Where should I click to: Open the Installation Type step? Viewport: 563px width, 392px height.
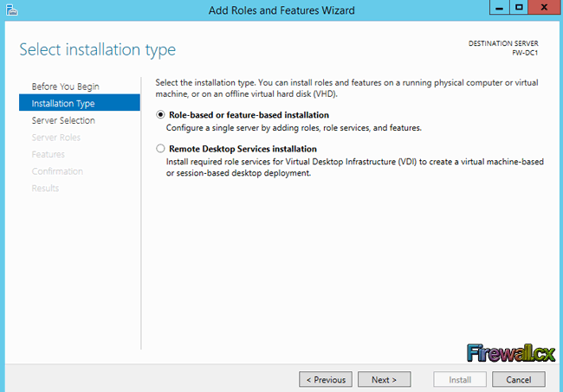[80, 103]
